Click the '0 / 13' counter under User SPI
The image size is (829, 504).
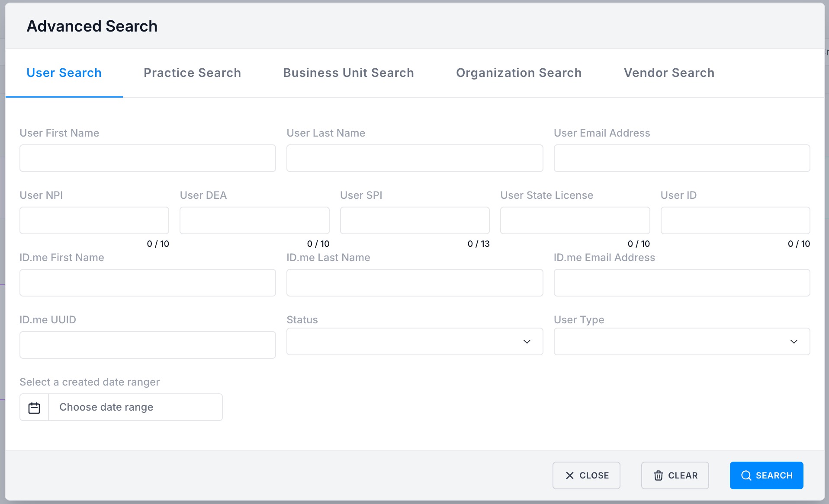click(x=479, y=244)
